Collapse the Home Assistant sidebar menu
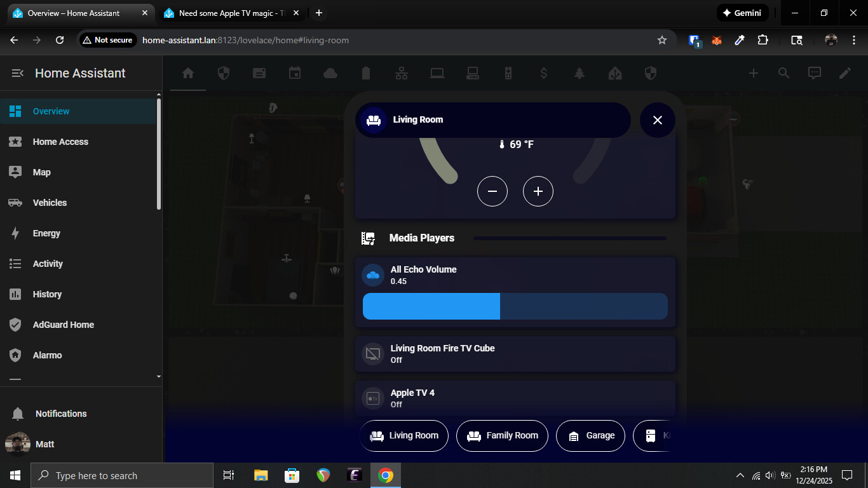 (x=18, y=73)
